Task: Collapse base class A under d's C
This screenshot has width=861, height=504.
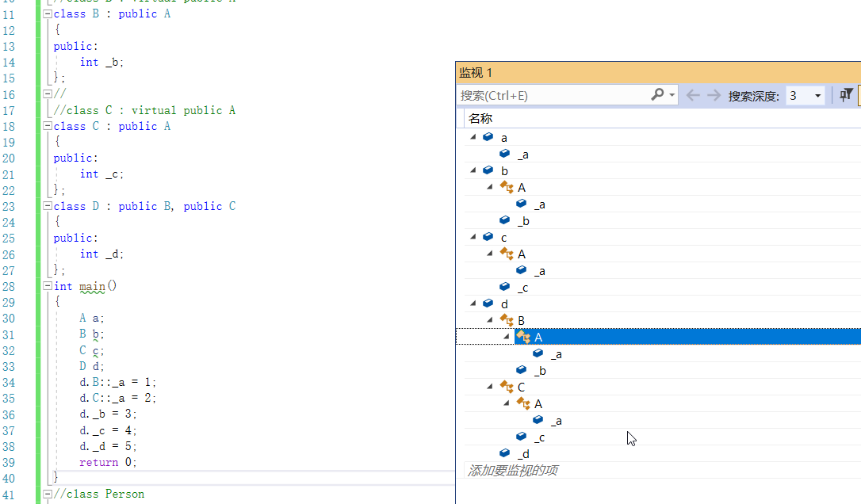Action: click(507, 403)
